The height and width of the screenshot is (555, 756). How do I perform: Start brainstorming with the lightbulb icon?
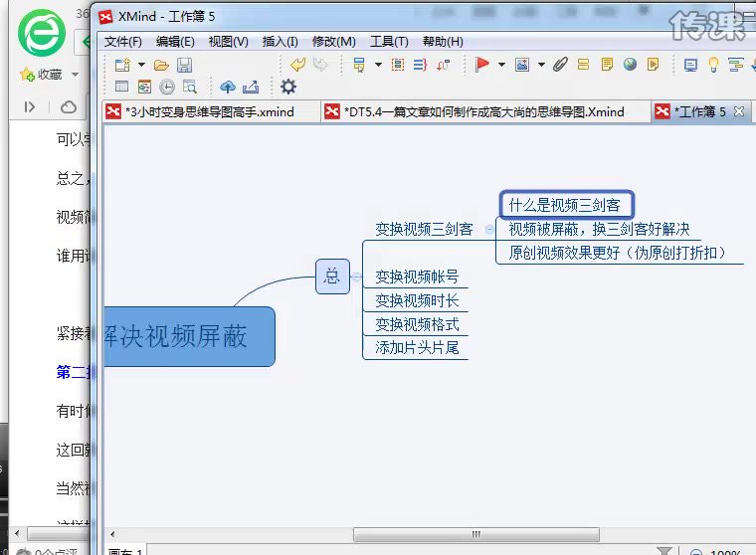[712, 66]
